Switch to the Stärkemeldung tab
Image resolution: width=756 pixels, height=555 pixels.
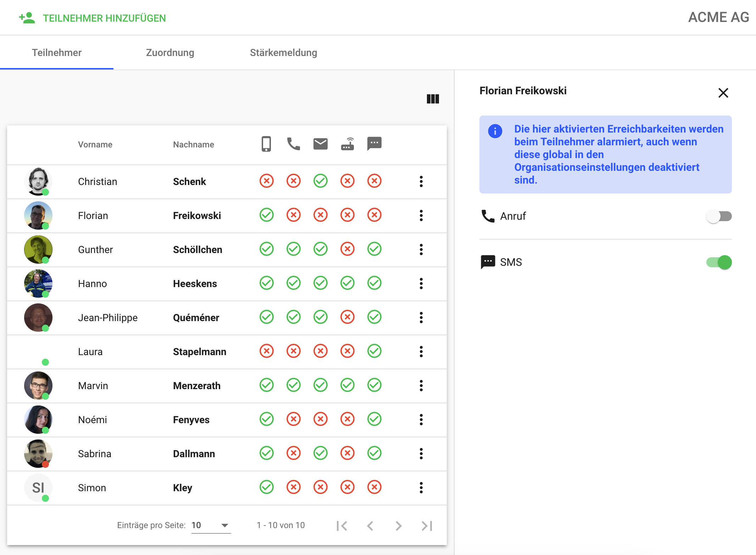click(x=283, y=52)
